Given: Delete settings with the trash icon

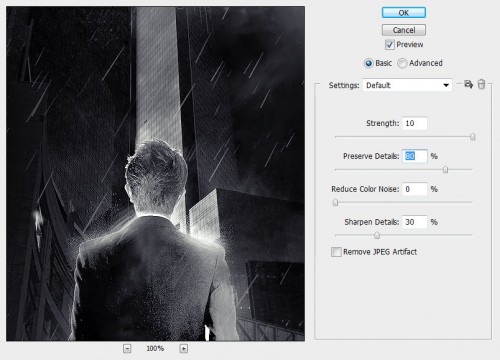Looking at the screenshot, I should (x=481, y=84).
